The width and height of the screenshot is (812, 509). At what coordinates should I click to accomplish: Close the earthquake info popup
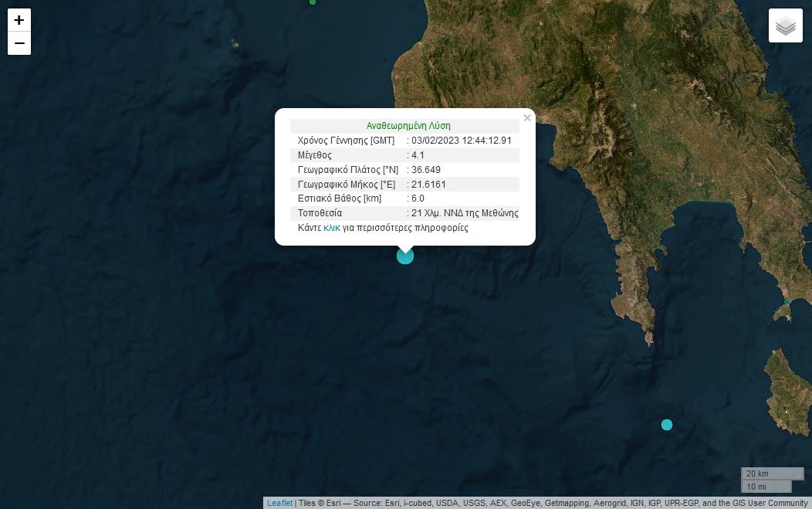click(x=527, y=118)
